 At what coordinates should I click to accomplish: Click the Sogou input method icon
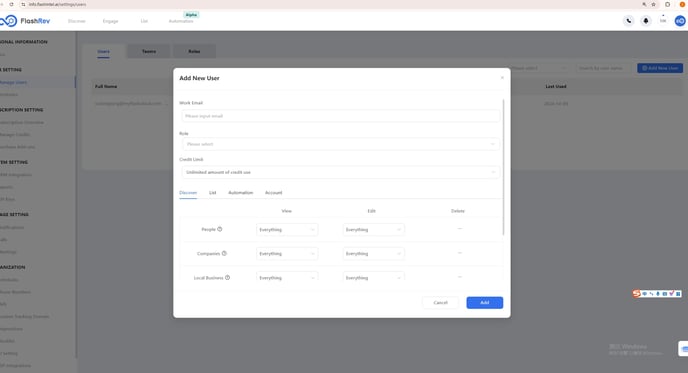[636, 293]
